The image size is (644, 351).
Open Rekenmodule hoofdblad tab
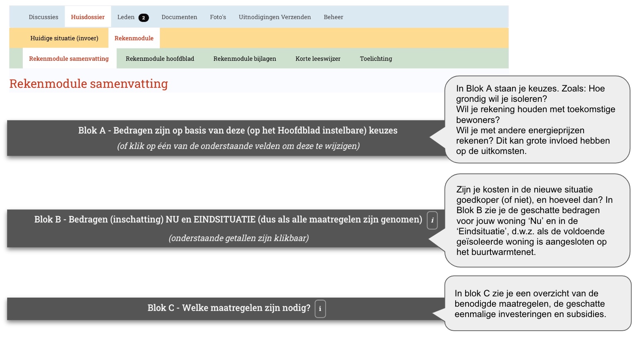pyautogui.click(x=160, y=58)
